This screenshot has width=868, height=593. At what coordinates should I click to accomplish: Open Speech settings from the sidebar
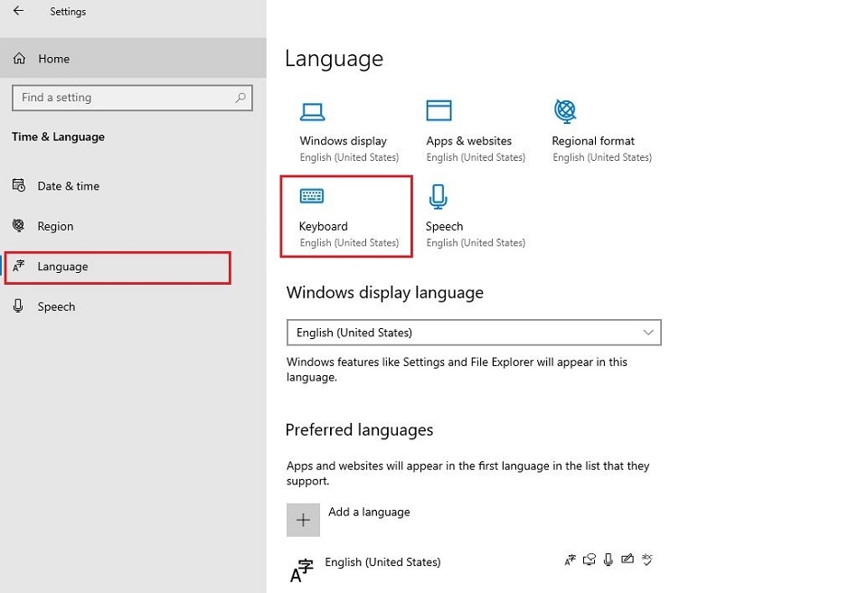click(56, 306)
